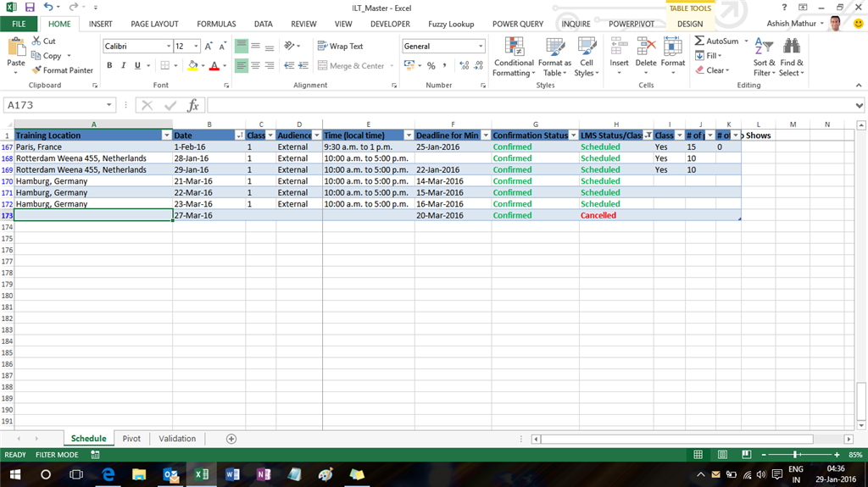The height and width of the screenshot is (487, 868).
Task: Open Format as Table gallery
Action: tap(554, 57)
